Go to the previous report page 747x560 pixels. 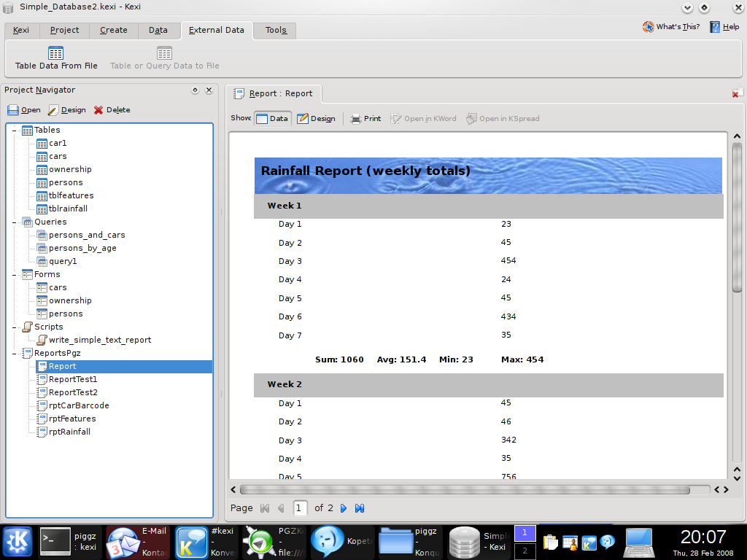pos(281,508)
